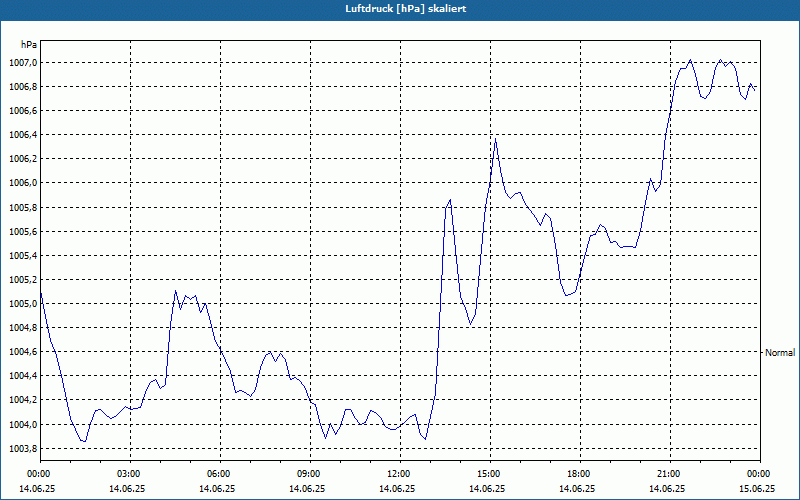This screenshot has width=800, height=500.
Task: Click the 15.06.25 date label
Action: point(757,489)
